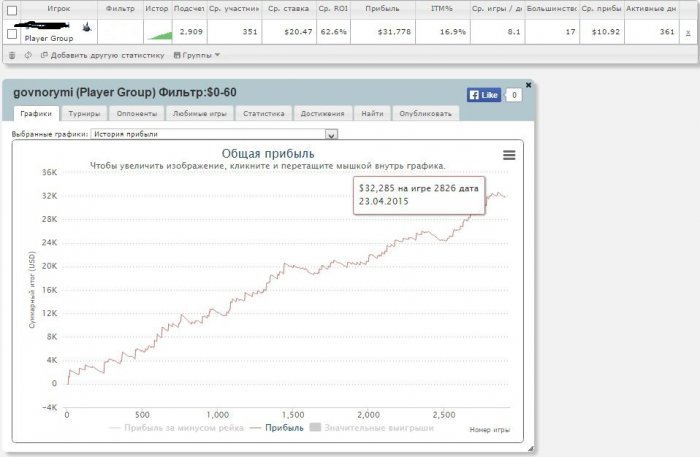Screen dimensions: 700x457
Task: Click the 'Общая прибыль' chart title
Action: point(268,154)
